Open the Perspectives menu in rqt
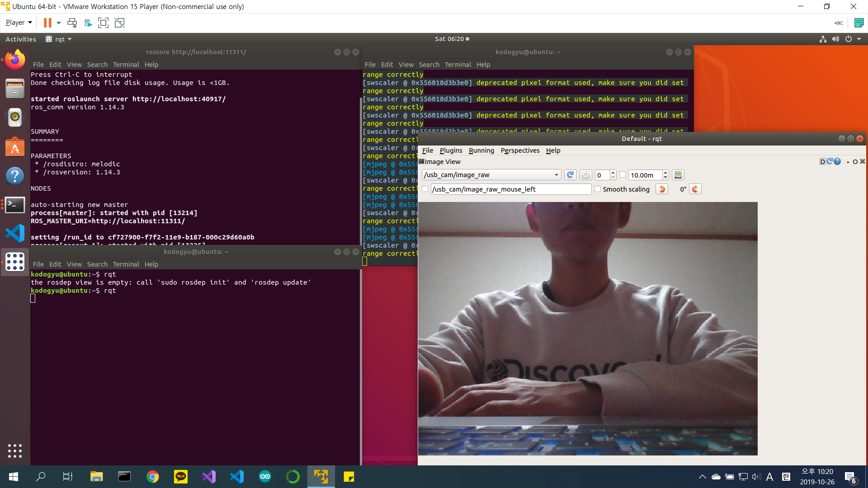The image size is (868, 488). [x=520, y=150]
